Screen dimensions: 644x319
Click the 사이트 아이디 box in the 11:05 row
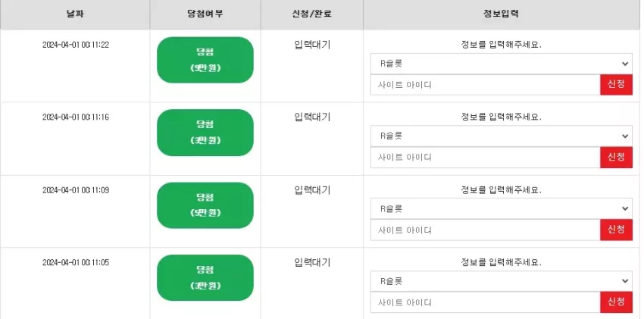(x=485, y=302)
